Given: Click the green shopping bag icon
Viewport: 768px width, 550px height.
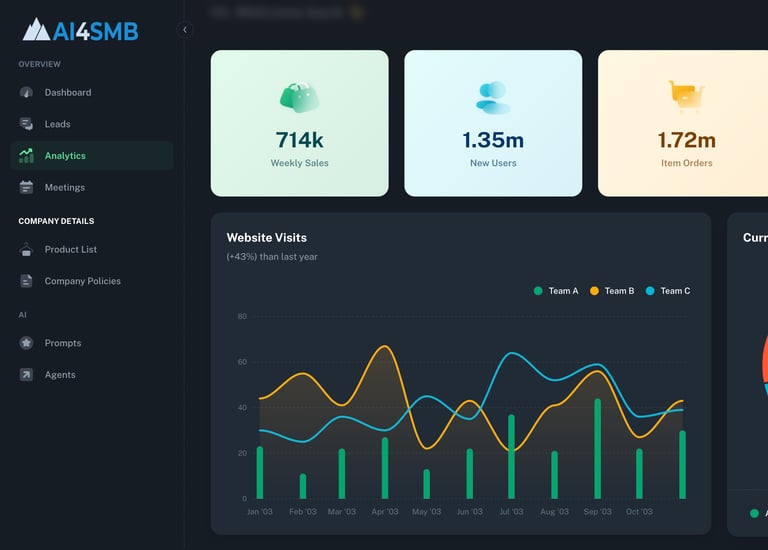Looking at the screenshot, I should point(299,97).
